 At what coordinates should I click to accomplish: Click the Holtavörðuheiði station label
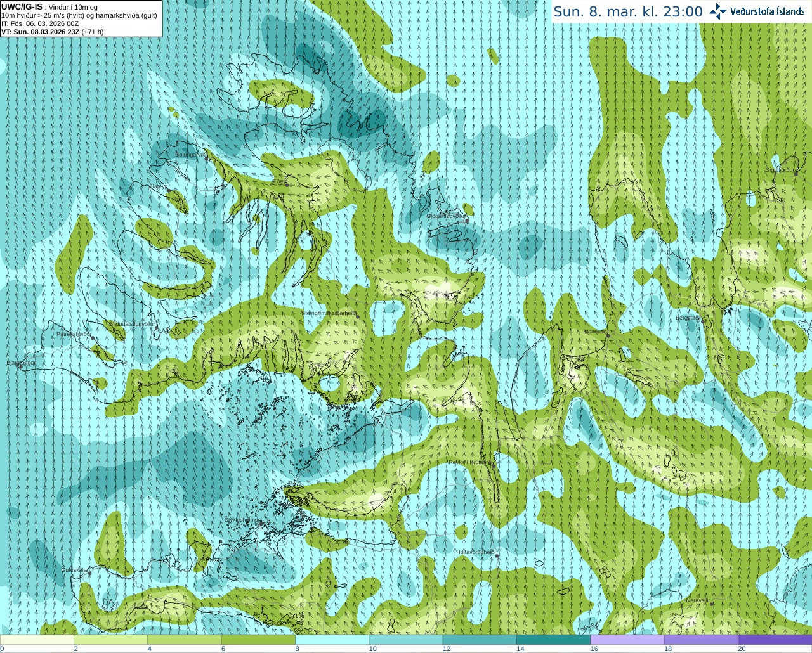click(476, 552)
